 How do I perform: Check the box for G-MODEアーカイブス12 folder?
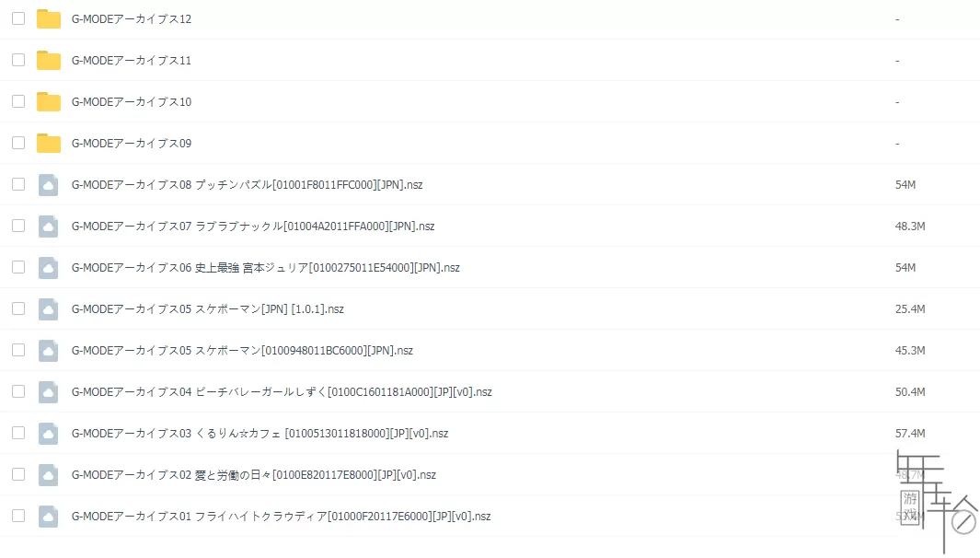pyautogui.click(x=18, y=18)
